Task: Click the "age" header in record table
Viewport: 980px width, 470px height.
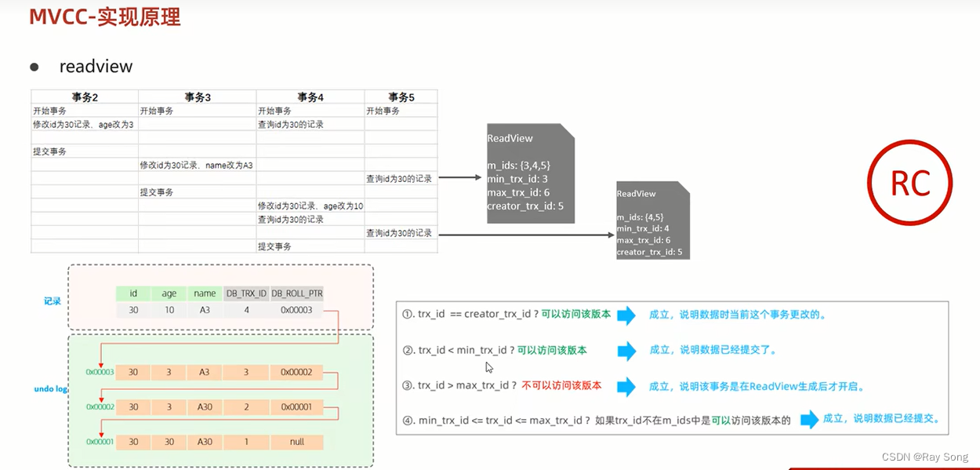Action: pos(169,293)
